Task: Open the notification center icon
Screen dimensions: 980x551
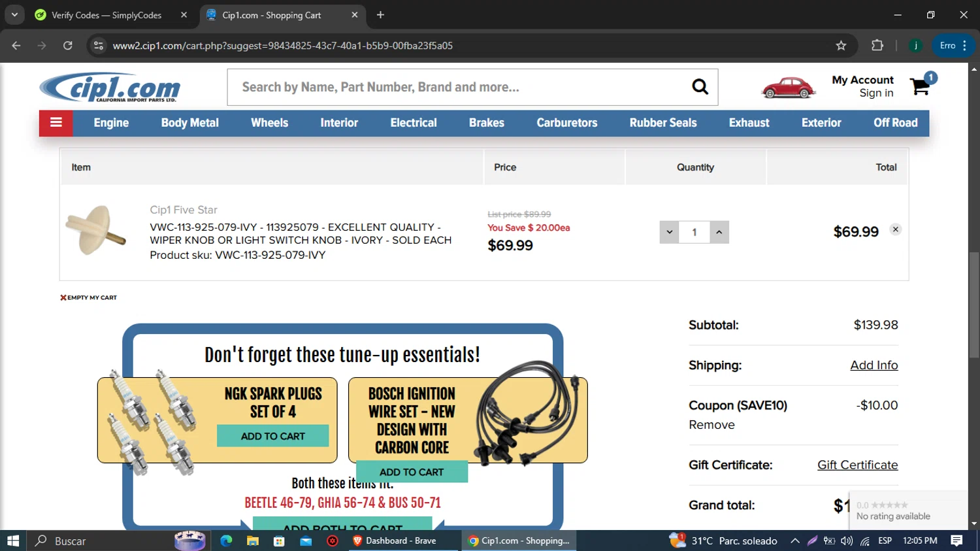Action: pyautogui.click(x=957, y=541)
